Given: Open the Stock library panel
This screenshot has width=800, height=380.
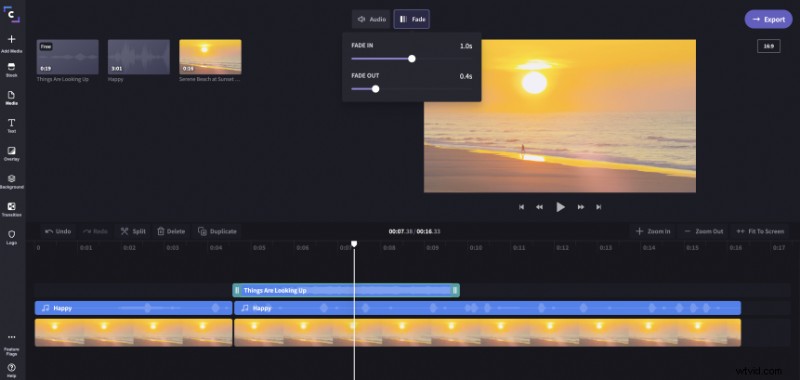Looking at the screenshot, I should (x=12, y=70).
